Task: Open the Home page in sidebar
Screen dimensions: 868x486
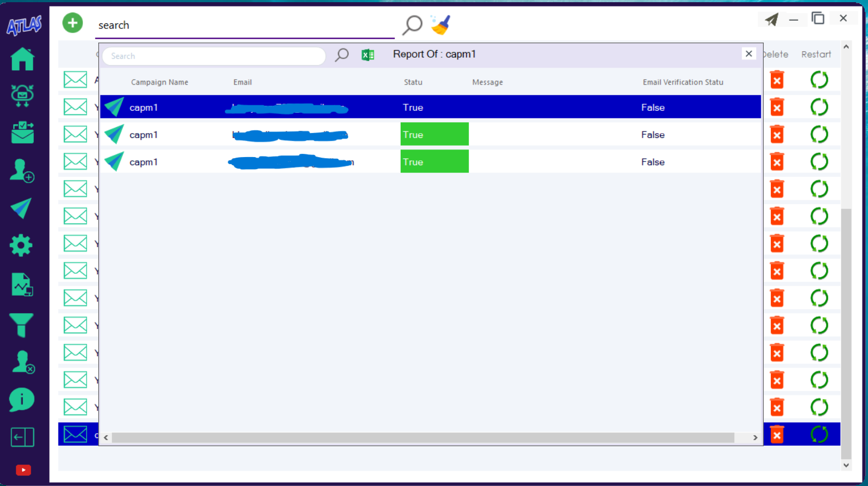Action: pos(22,59)
